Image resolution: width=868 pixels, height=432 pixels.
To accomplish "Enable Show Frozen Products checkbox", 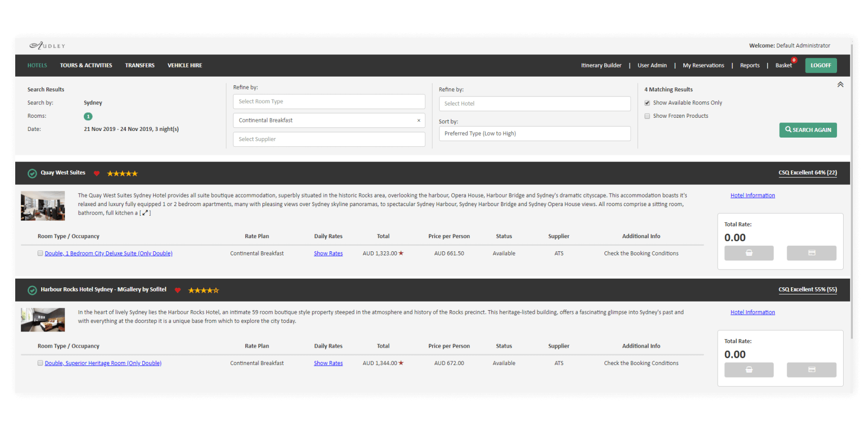I will pos(647,116).
